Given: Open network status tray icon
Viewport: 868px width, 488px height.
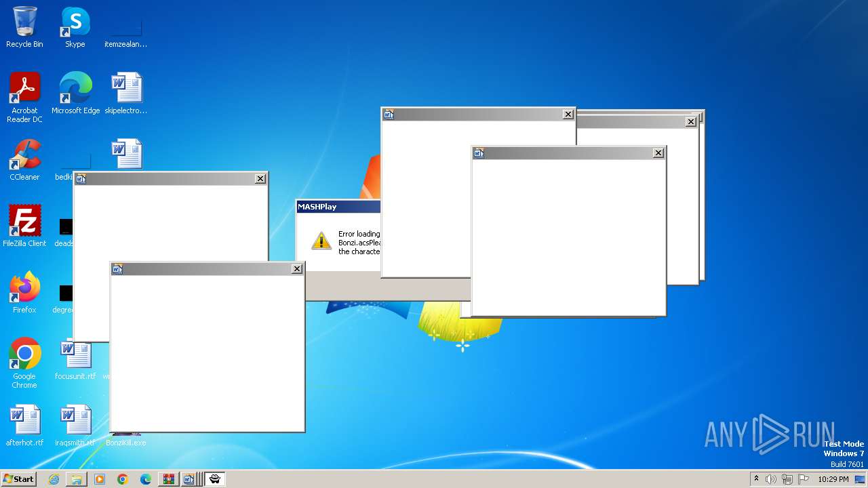Looking at the screenshot, I should (x=787, y=479).
